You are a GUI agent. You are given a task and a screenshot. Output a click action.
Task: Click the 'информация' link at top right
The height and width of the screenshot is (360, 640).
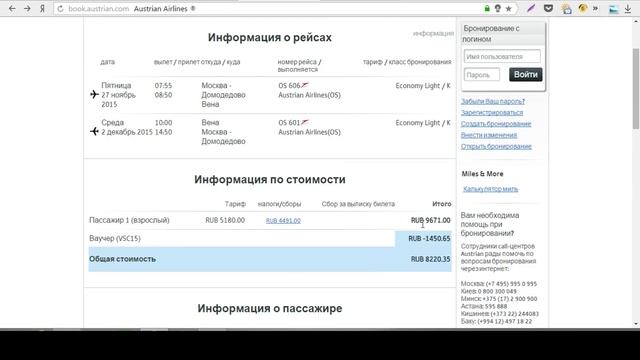coord(433,33)
